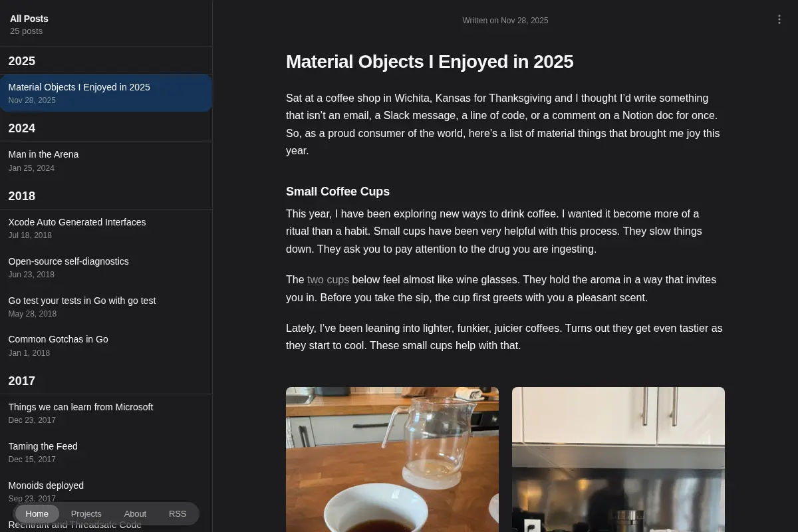Image resolution: width=798 pixels, height=532 pixels.
Task: Open Common Gotchas in Go post
Action: point(106,345)
